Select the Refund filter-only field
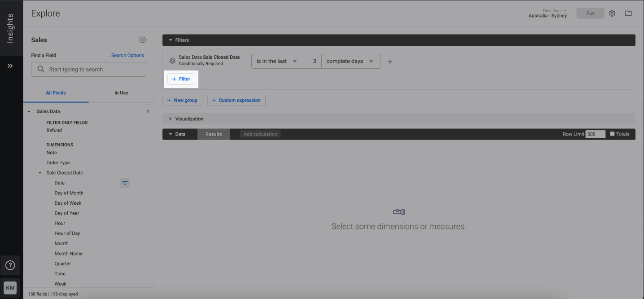Screen dimensions: 644x299 (x=54, y=130)
